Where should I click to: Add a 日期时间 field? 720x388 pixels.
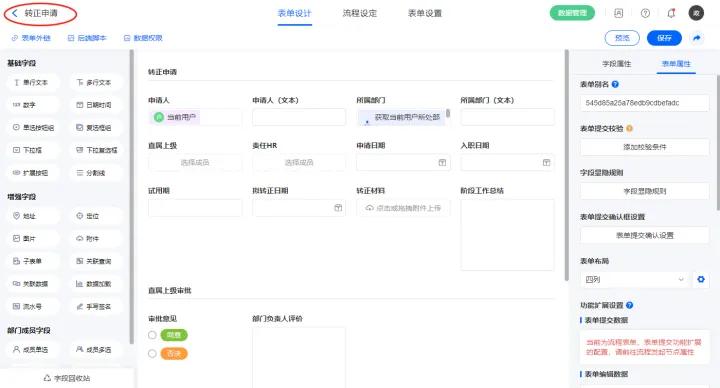point(96,105)
